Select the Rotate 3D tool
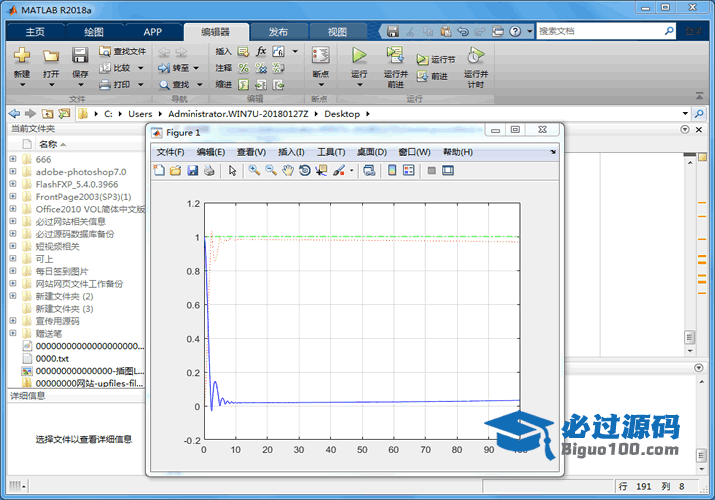The width and height of the screenshot is (715, 500). coord(305,170)
